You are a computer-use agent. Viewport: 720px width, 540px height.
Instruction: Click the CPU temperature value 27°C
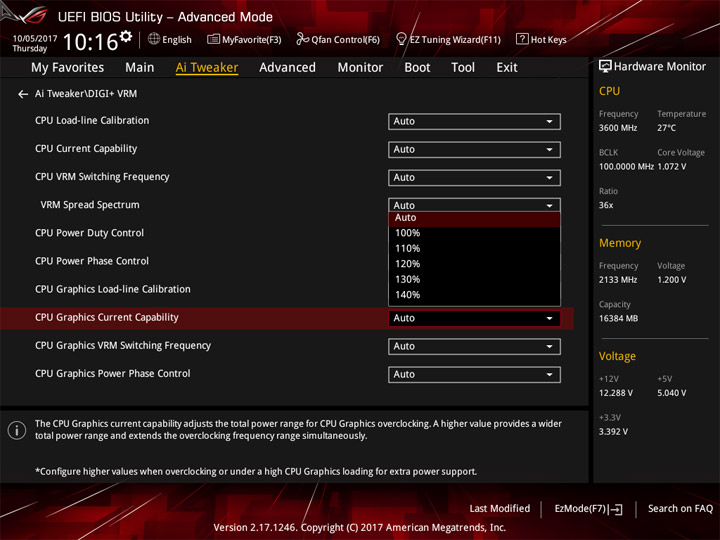(x=666, y=128)
